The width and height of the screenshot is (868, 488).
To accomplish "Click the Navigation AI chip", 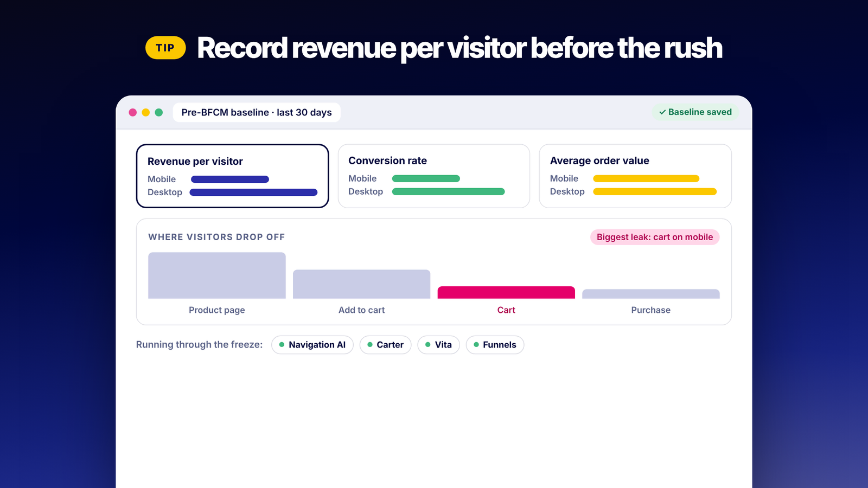I will pos(312,345).
